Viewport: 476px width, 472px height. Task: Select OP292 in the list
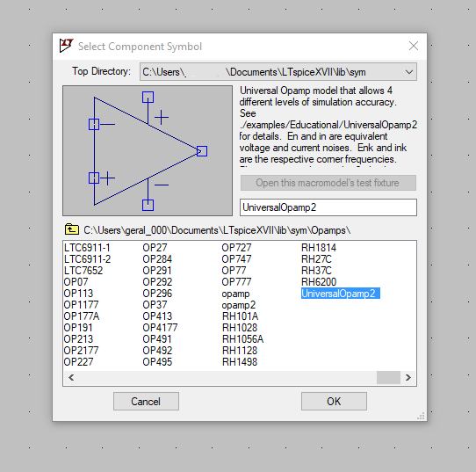click(x=157, y=282)
